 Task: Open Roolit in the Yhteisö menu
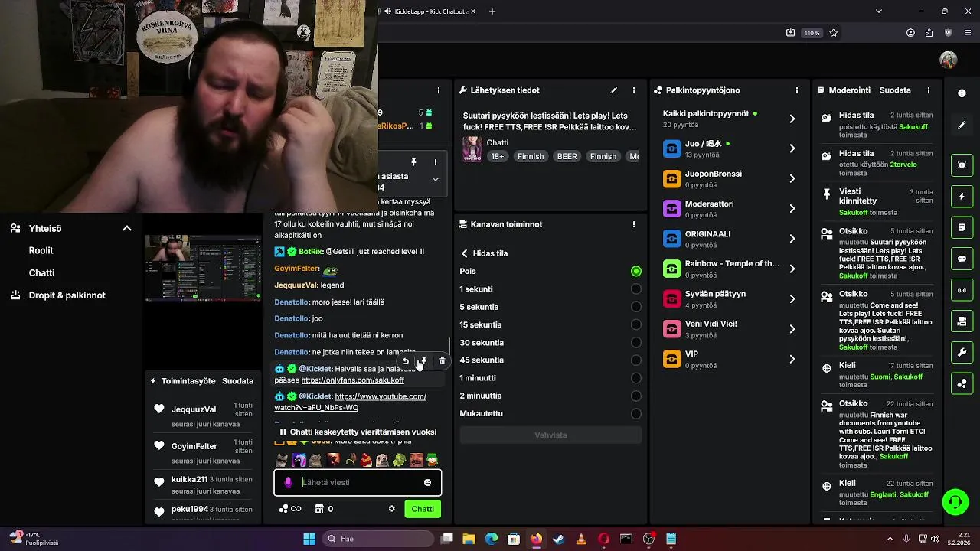pos(41,250)
